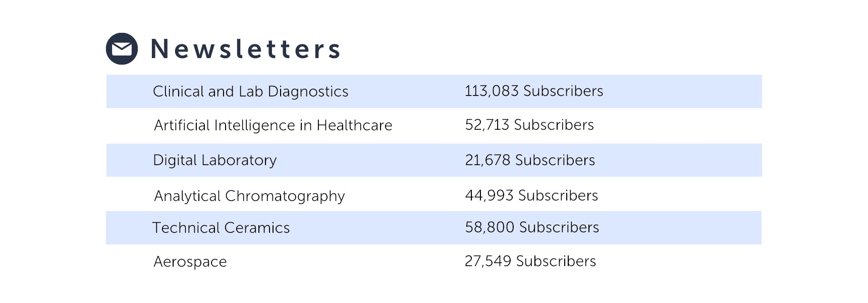The width and height of the screenshot is (868, 303).
Task: Click the envelope mail icon
Action: [122, 49]
